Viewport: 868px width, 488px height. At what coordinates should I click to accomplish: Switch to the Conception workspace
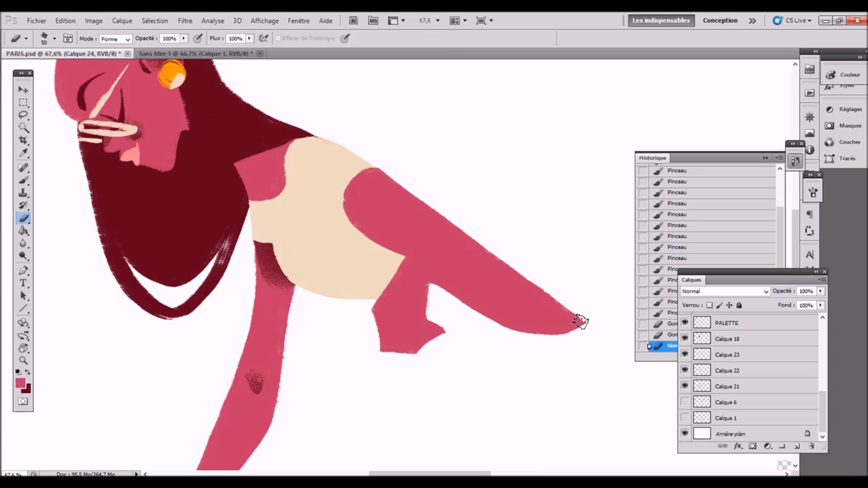(720, 21)
